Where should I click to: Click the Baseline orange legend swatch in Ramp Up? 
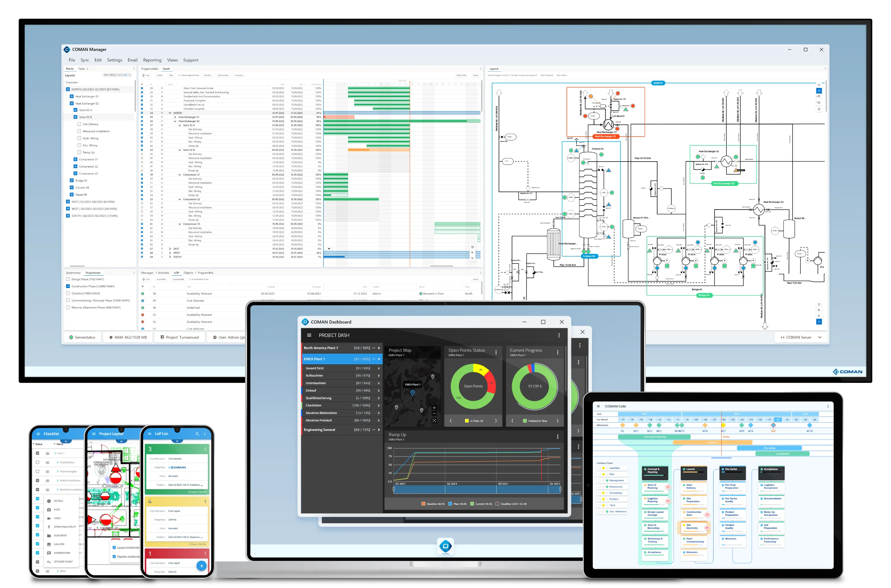coord(424,504)
